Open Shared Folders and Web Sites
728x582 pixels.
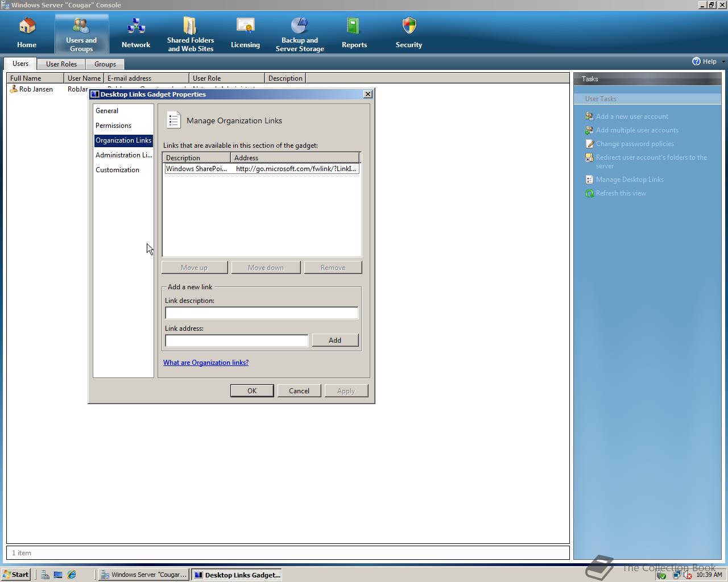pos(191,34)
